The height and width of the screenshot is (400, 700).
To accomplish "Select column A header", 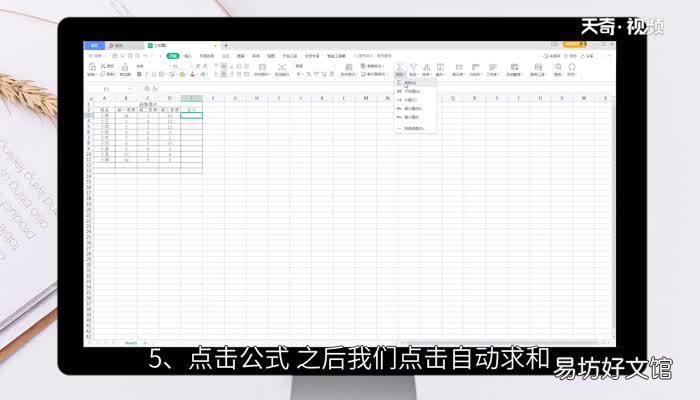I will tap(104, 98).
